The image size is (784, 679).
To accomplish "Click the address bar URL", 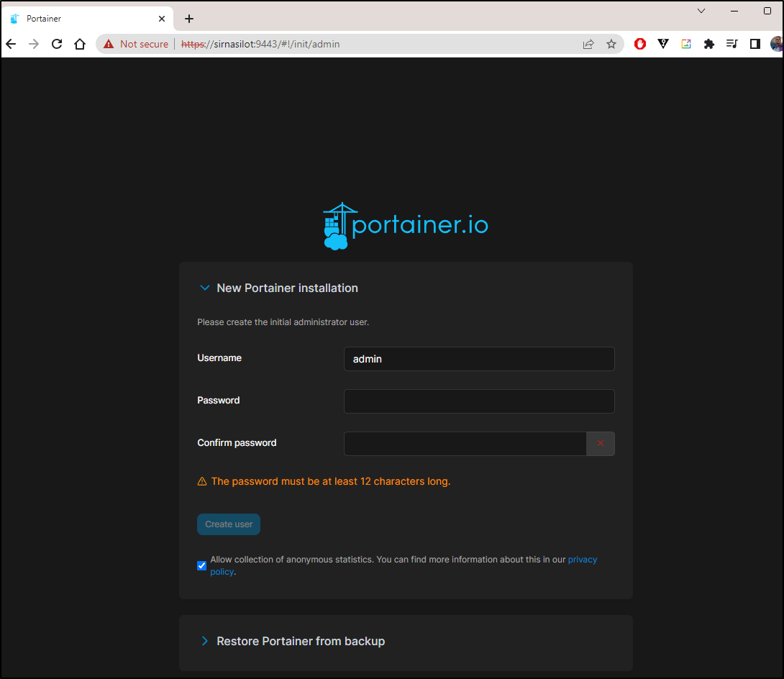I will 260,44.
